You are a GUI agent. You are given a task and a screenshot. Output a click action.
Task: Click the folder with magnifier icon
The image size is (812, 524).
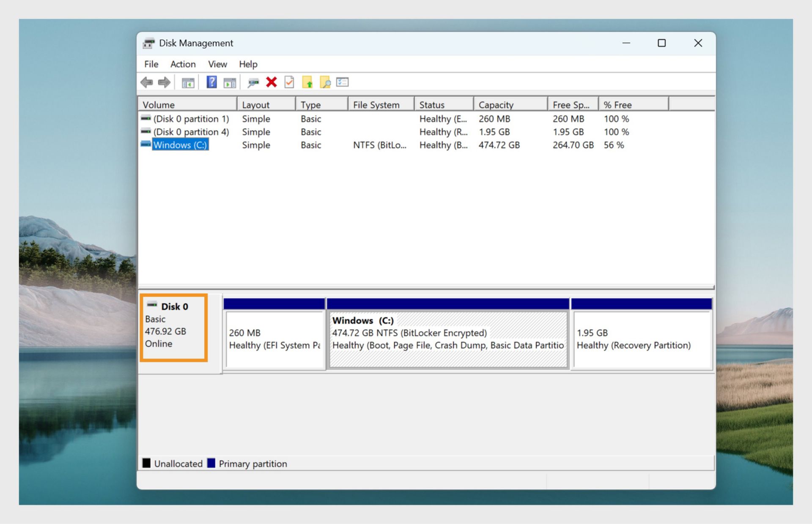(325, 82)
